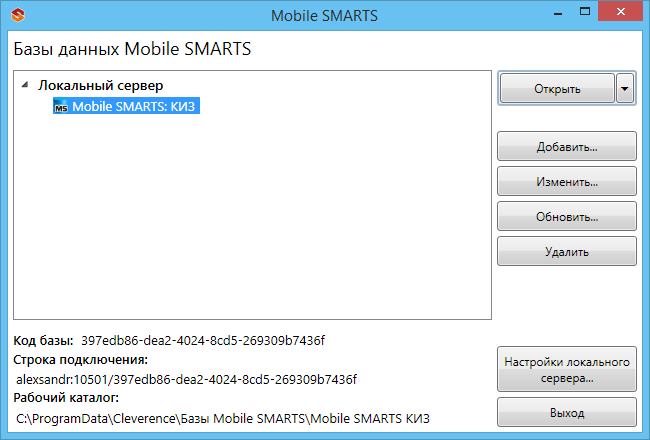Click the Рабочий каталог label
Viewport: 650px width, 440px height.
pos(66,398)
